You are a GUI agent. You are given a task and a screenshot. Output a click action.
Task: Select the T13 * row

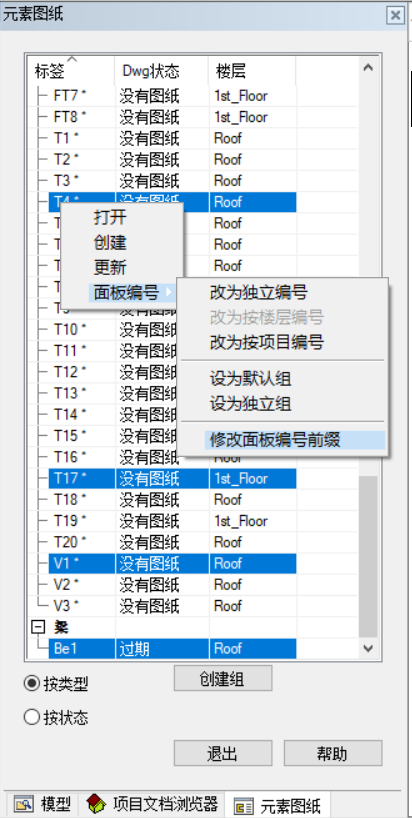pos(68,393)
